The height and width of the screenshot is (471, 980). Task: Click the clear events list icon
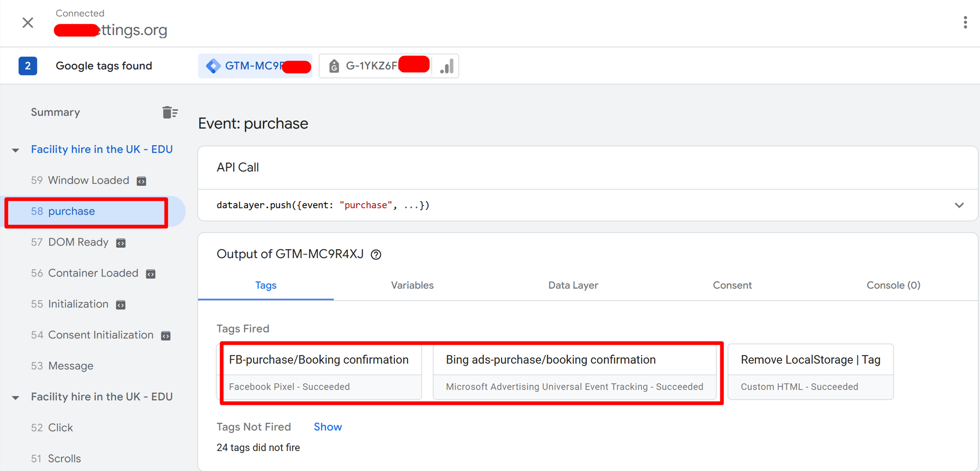coord(170,112)
